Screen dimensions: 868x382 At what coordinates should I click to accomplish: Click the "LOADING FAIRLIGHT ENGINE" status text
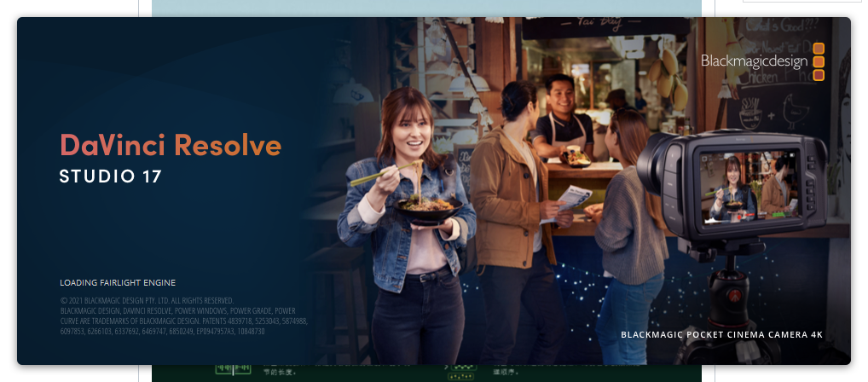click(x=118, y=283)
